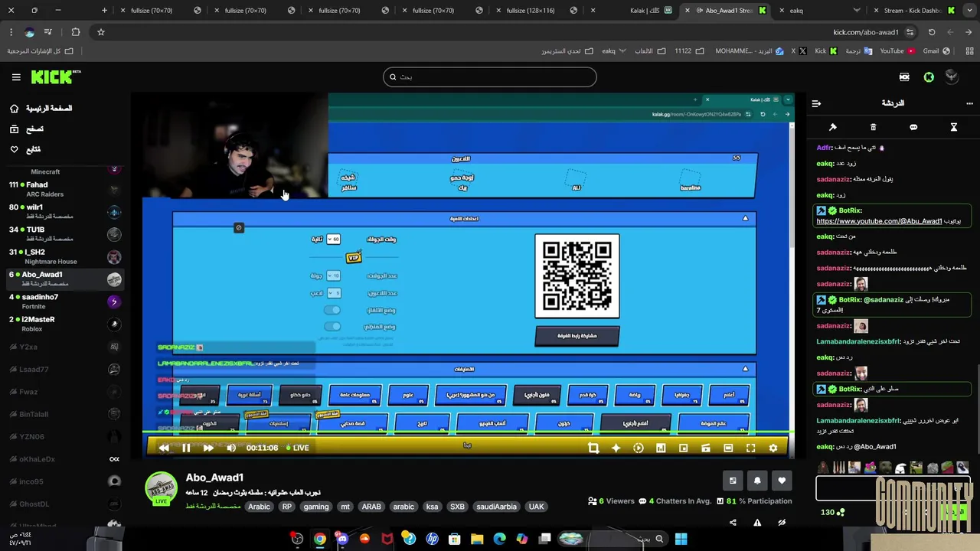Open chat options three-dot menu
Image resolution: width=980 pixels, height=551 pixels.
[x=968, y=103]
